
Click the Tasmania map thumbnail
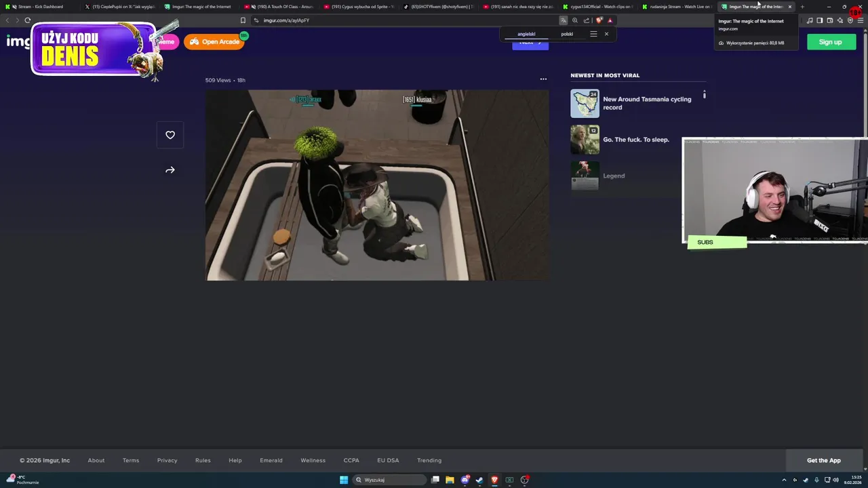(585, 104)
